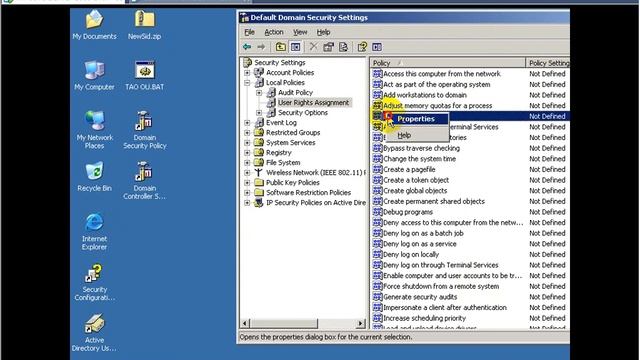Select Wireless Network (IEEE 802.11) tree item

point(316,173)
